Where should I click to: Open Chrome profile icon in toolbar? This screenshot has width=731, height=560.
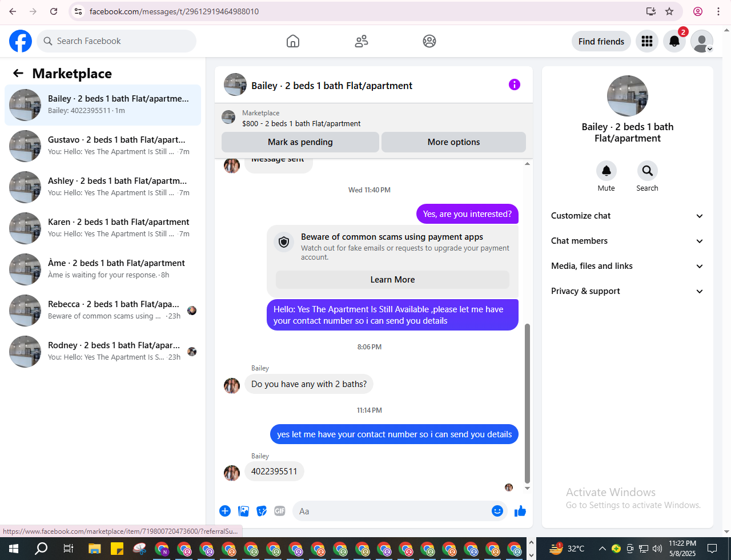(698, 11)
